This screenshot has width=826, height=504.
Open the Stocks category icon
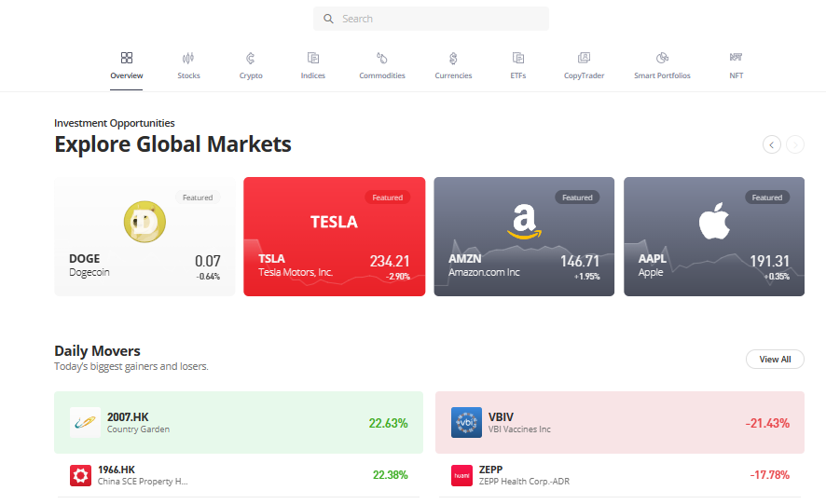188,58
